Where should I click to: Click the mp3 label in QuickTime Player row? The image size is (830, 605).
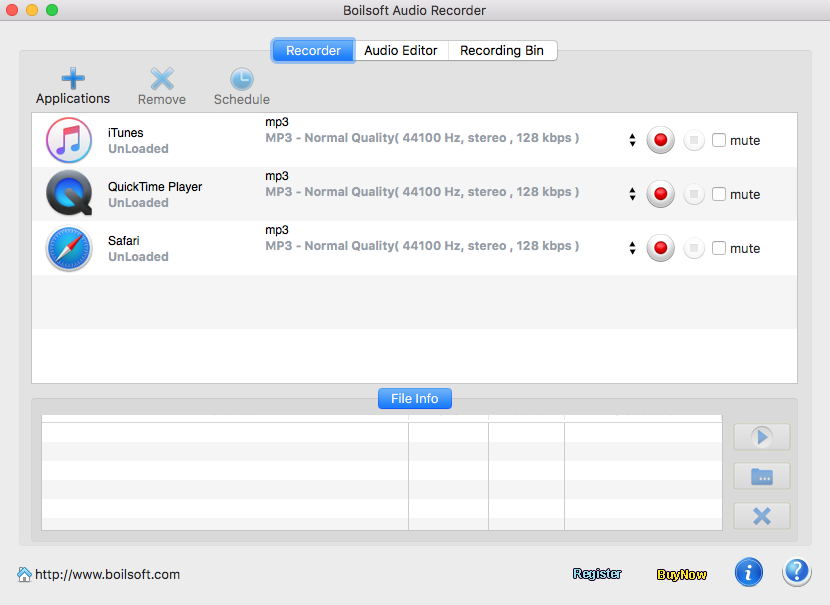click(277, 176)
